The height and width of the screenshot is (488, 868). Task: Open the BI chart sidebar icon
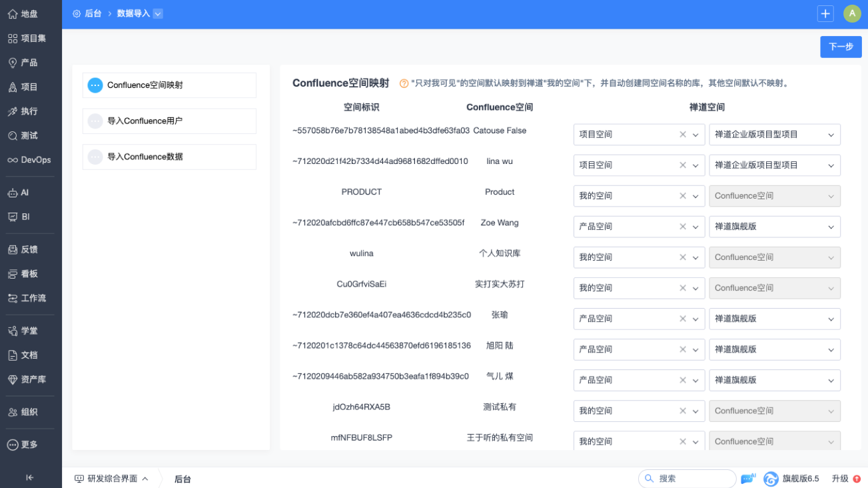pos(13,217)
